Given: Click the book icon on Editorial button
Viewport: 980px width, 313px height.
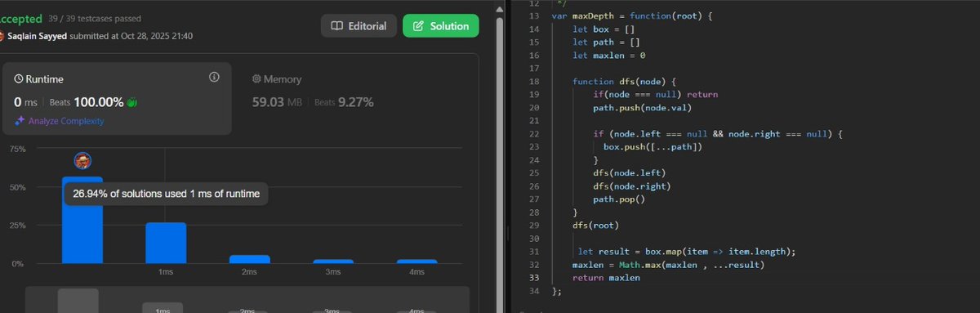Looking at the screenshot, I should pos(336,26).
